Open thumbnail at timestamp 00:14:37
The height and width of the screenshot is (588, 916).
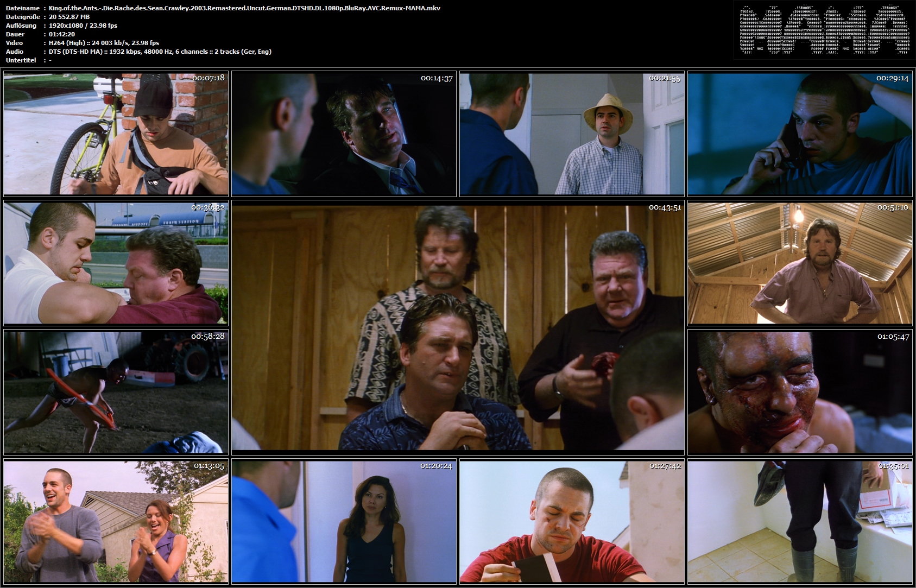point(344,134)
